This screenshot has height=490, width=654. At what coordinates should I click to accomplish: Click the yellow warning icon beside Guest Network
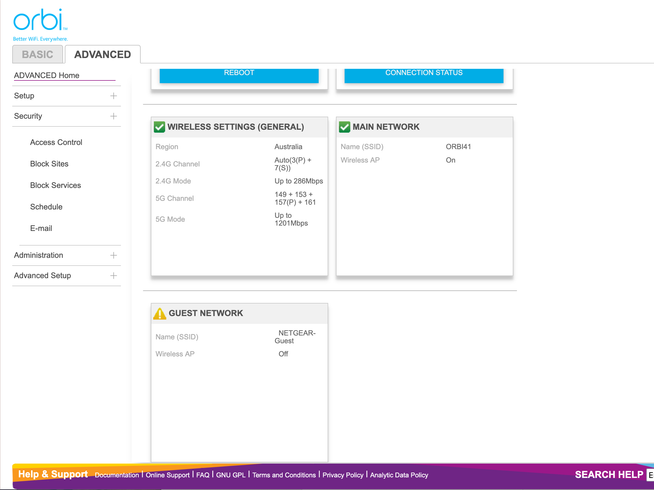click(160, 313)
